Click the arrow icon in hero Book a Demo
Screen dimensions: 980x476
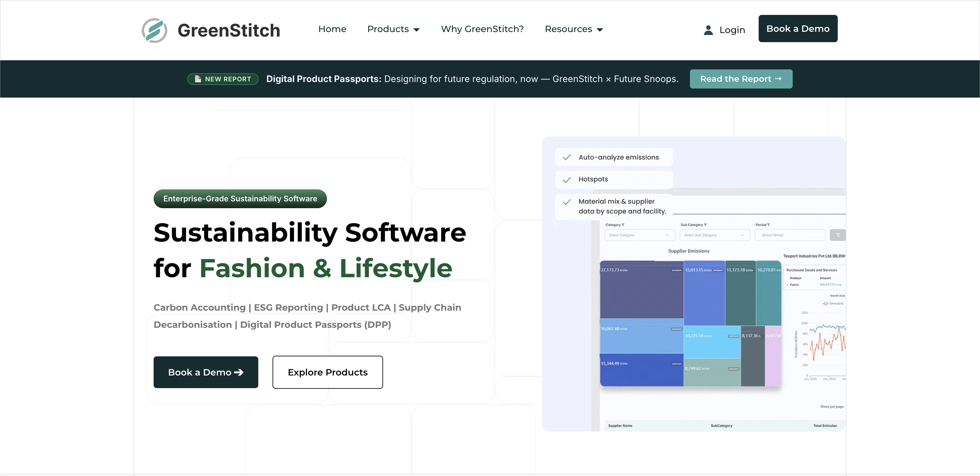tap(239, 372)
